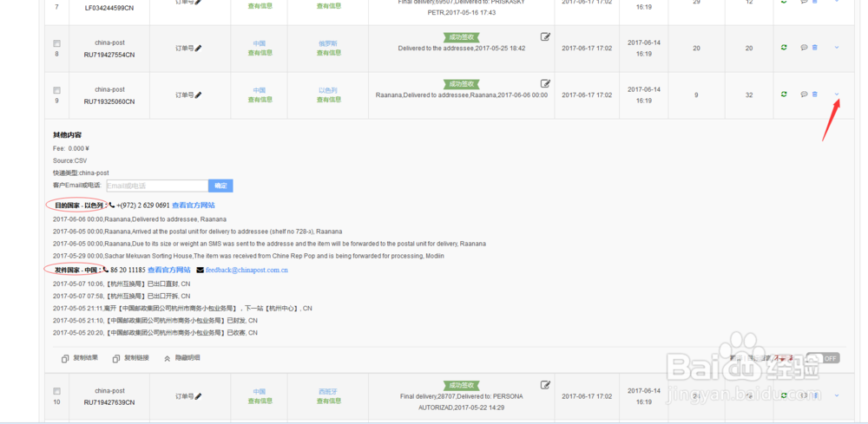Open 俄罗斯 destination link

point(328,43)
